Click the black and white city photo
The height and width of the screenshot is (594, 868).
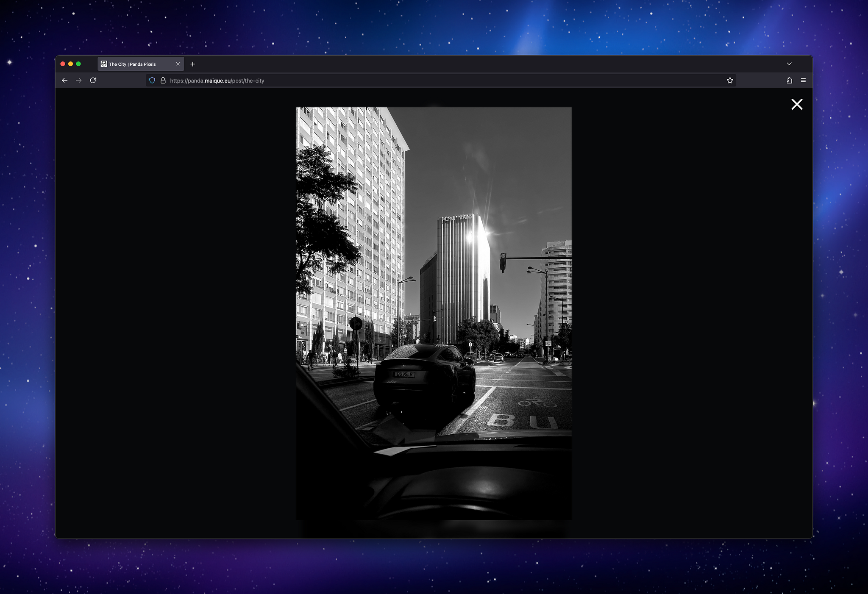pos(434,314)
